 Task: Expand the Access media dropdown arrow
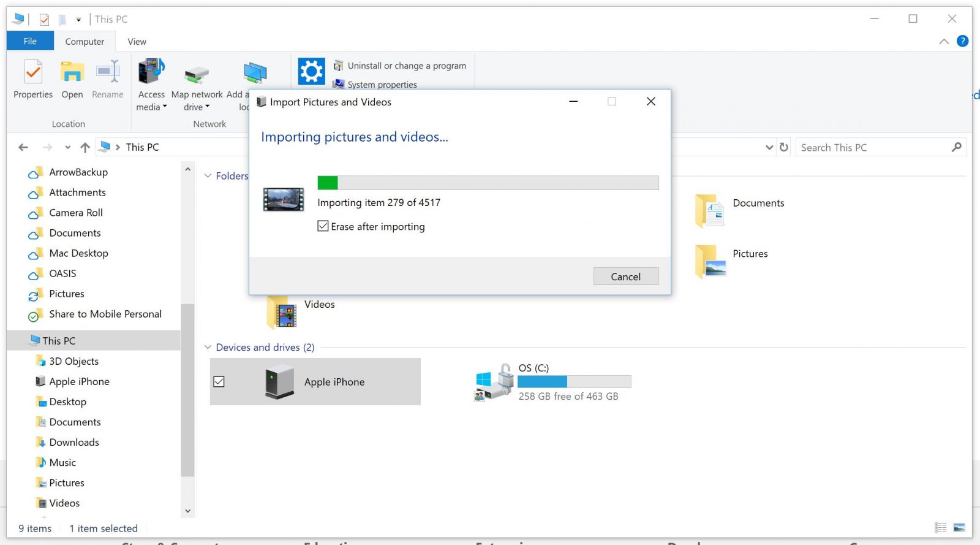pyautogui.click(x=165, y=107)
